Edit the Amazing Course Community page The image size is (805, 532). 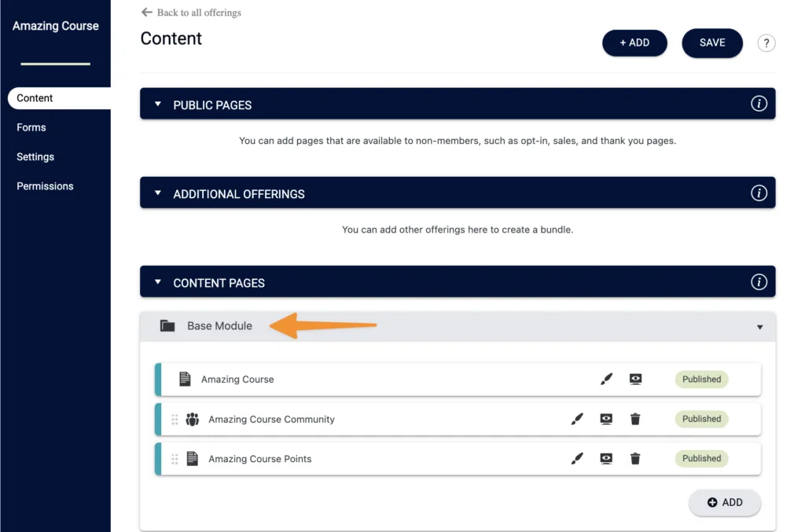pos(577,419)
